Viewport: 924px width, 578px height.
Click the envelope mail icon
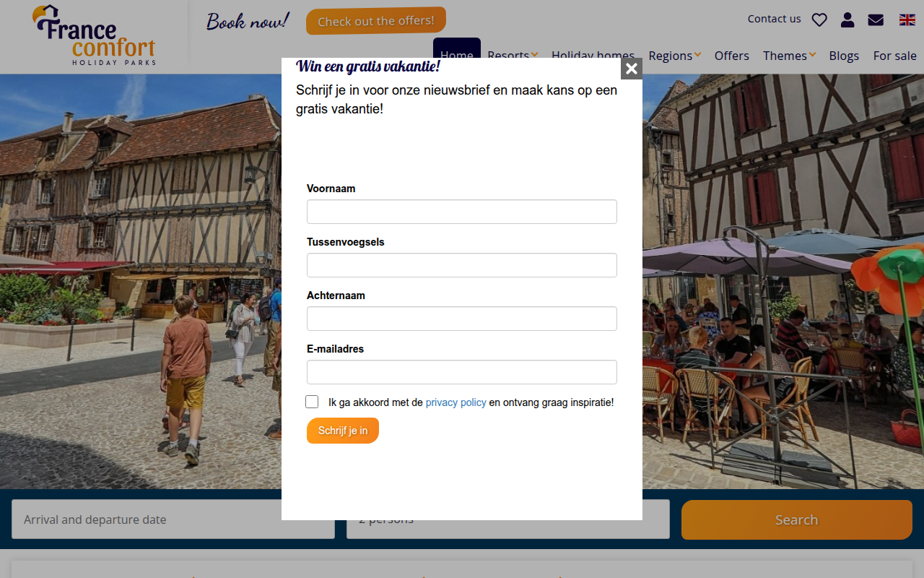pyautogui.click(x=876, y=20)
